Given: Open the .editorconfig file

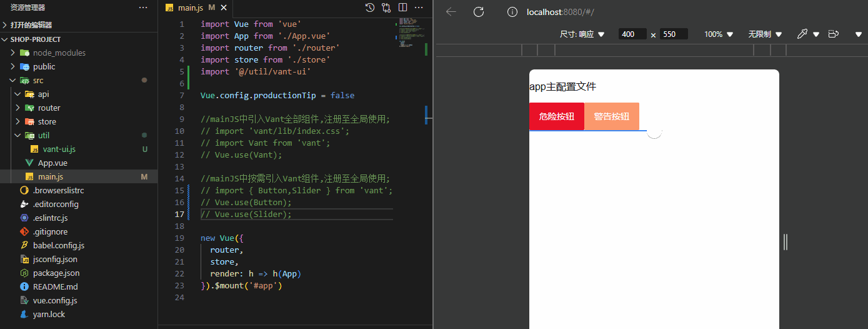Looking at the screenshot, I should click(79, 204).
